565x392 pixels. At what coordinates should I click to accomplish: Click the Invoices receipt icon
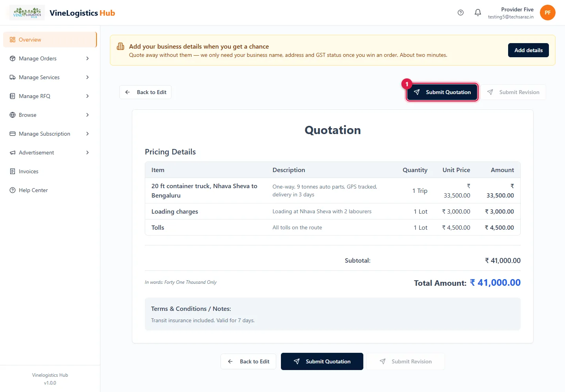click(13, 171)
